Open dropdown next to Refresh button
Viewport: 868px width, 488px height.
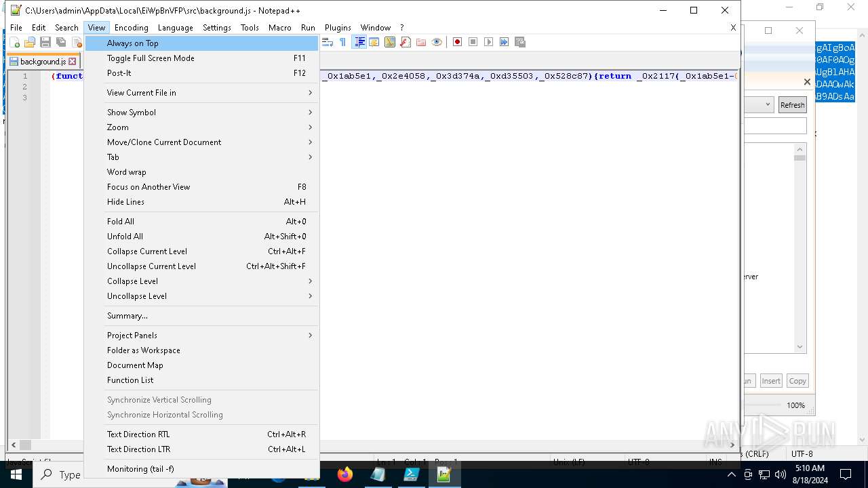pyautogui.click(x=768, y=104)
